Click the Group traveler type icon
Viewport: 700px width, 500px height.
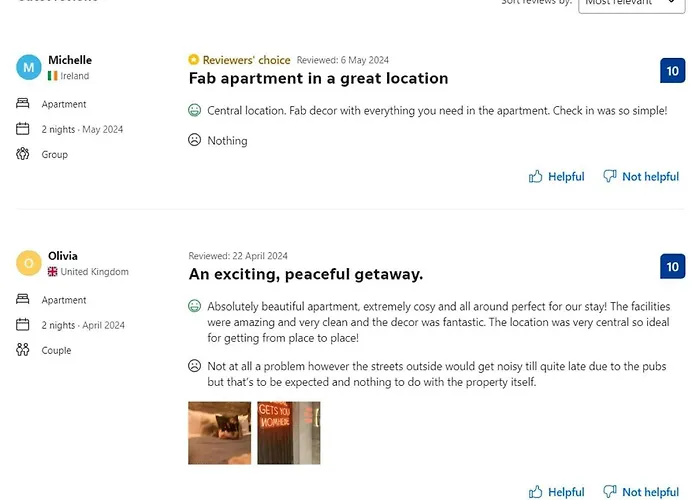(x=23, y=154)
